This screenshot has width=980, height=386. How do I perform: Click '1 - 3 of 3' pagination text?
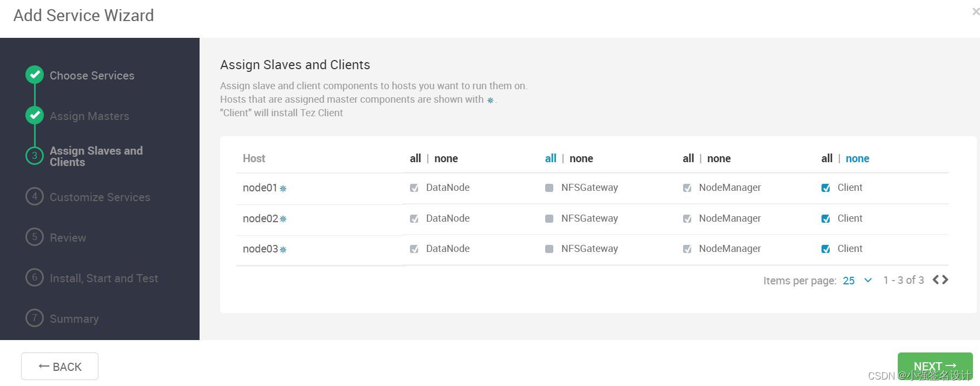(903, 280)
